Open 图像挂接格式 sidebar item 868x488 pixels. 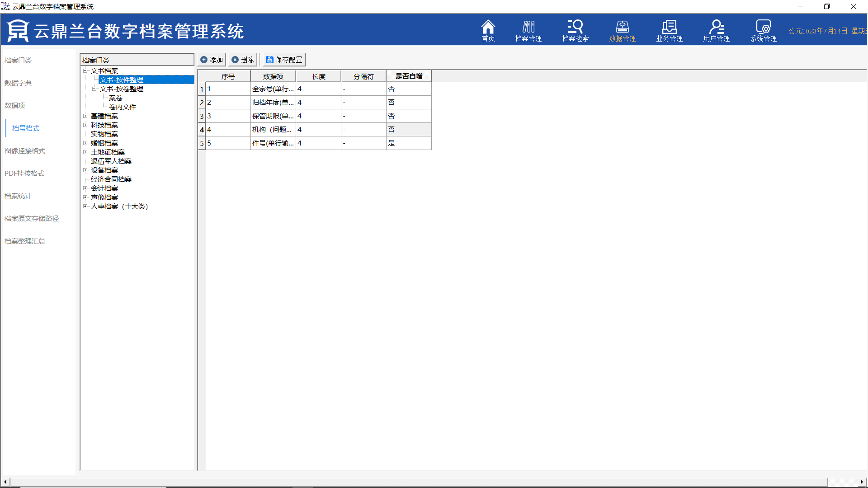[x=25, y=151]
